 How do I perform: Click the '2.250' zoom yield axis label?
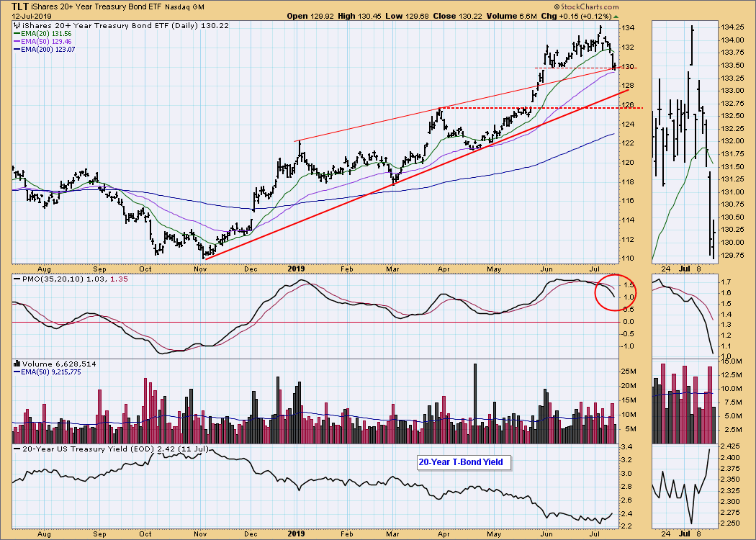click(x=731, y=523)
